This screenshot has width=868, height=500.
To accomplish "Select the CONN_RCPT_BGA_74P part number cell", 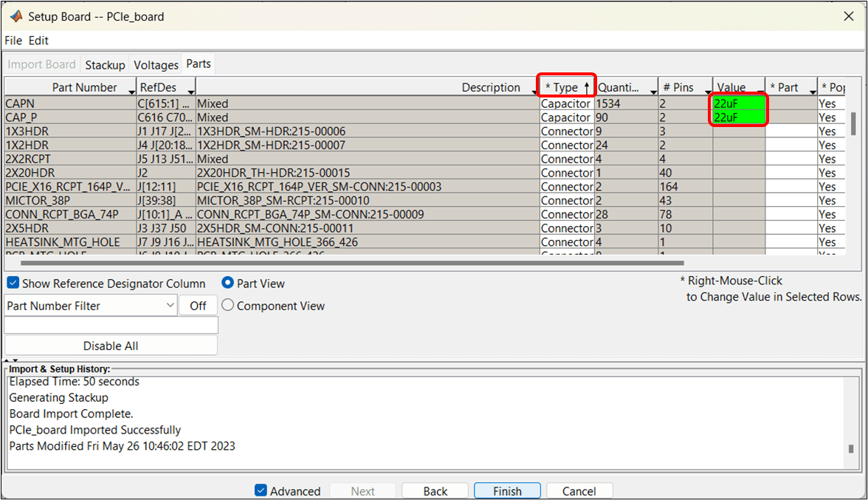I will click(x=70, y=214).
